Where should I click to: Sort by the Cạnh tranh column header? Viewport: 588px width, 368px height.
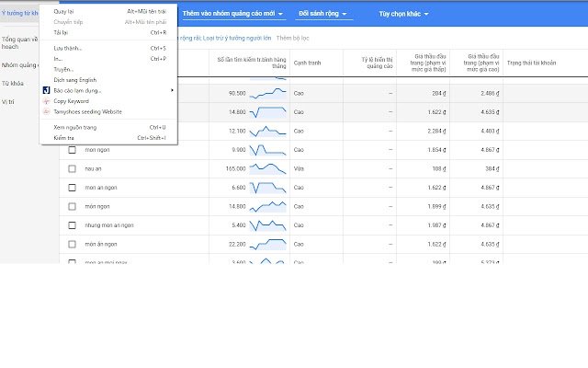coord(307,63)
